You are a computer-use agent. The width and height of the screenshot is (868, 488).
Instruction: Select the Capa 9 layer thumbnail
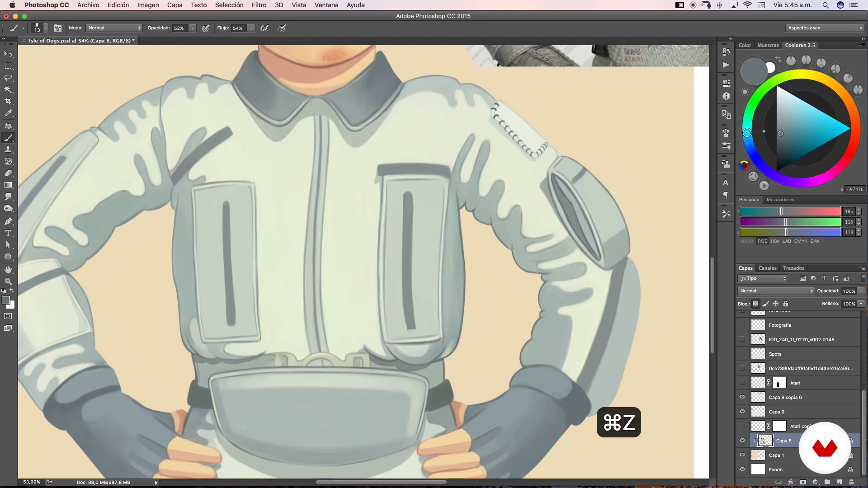click(x=758, y=412)
